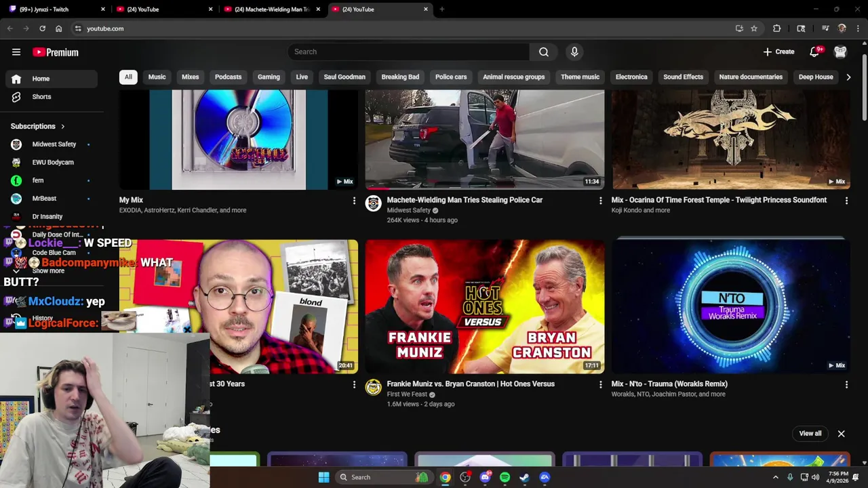
Task: Expand subscriptions with Show more
Action: [x=48, y=270]
